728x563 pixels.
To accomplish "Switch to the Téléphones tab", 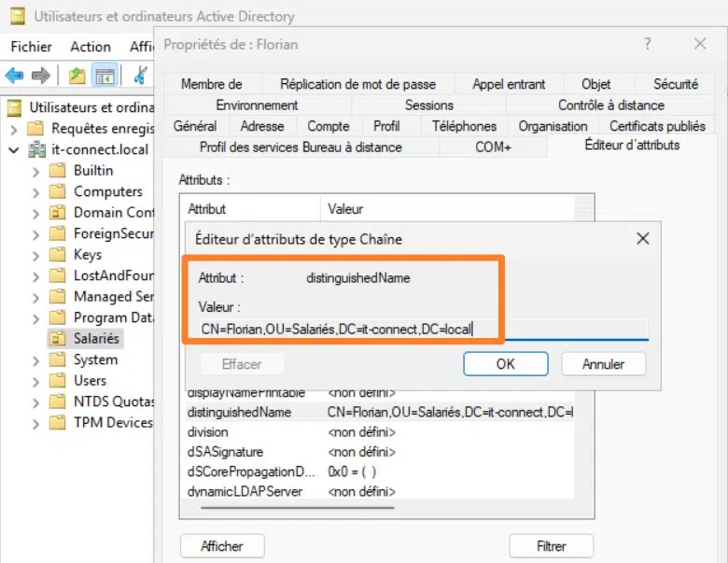I will pyautogui.click(x=464, y=126).
